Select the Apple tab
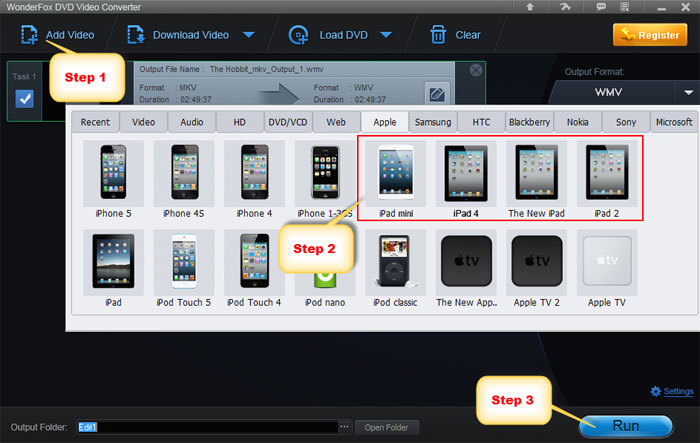Viewport: 700px width, 443px height. point(385,122)
